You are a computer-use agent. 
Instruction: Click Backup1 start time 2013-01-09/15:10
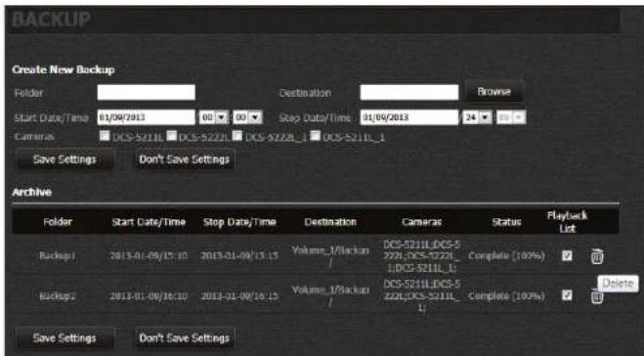pyautogui.click(x=149, y=255)
